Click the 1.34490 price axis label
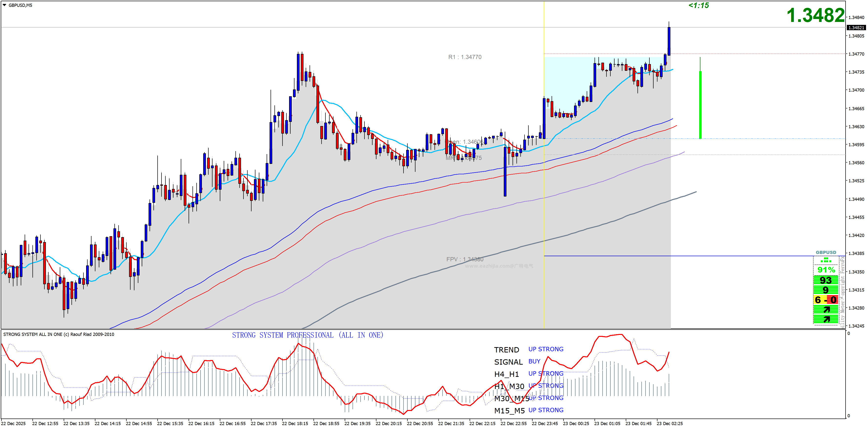Screen dimensions: 868x429 pyautogui.click(x=856, y=199)
